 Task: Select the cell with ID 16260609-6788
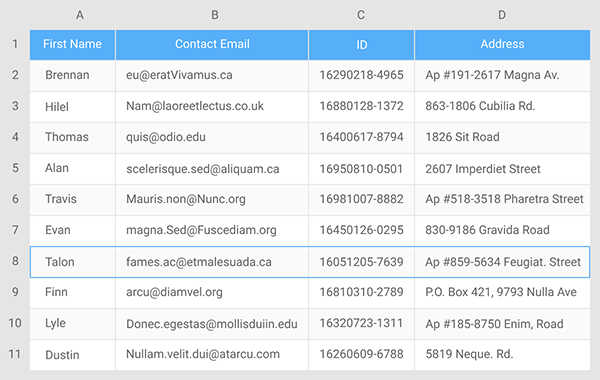tap(361, 355)
